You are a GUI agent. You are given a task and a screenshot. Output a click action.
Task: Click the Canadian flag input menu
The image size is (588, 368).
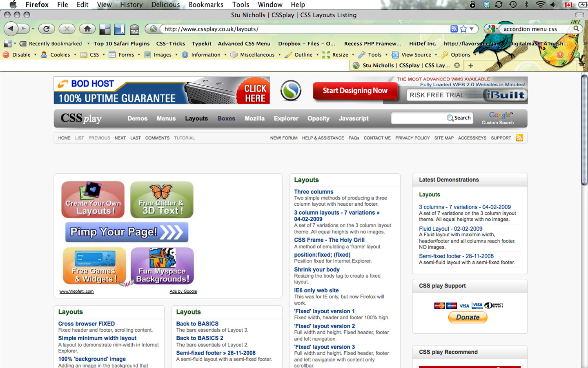click(568, 4)
